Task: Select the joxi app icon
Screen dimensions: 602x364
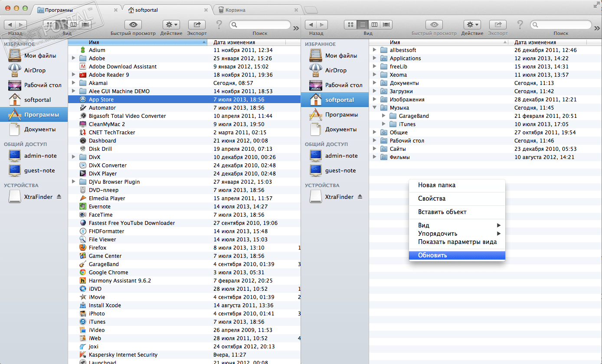Action: pos(83,347)
